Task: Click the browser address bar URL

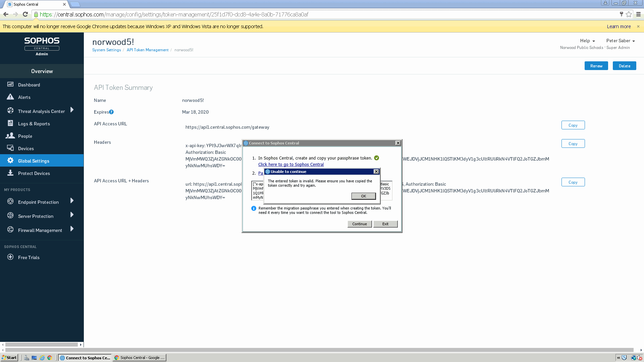Action: click(174, 14)
